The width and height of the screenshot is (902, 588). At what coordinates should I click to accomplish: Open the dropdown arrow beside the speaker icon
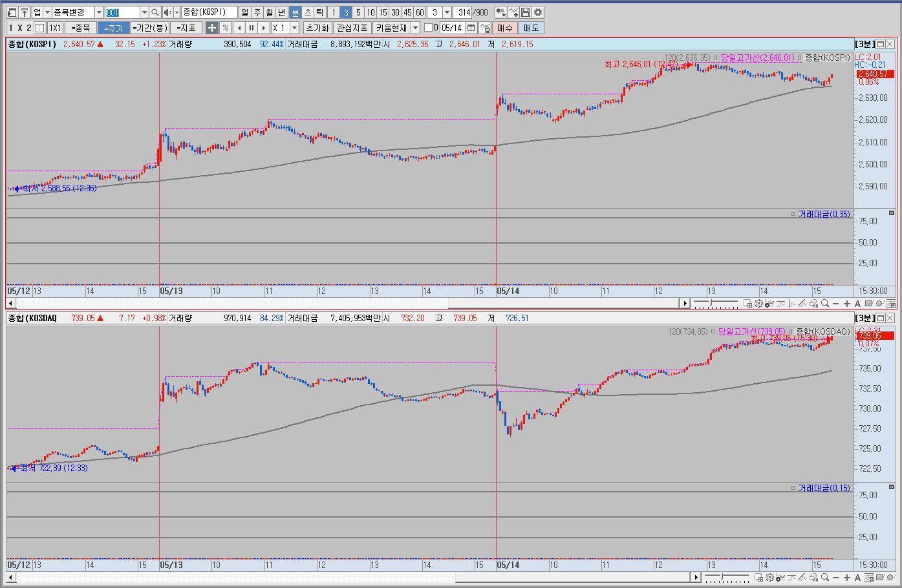177,12
